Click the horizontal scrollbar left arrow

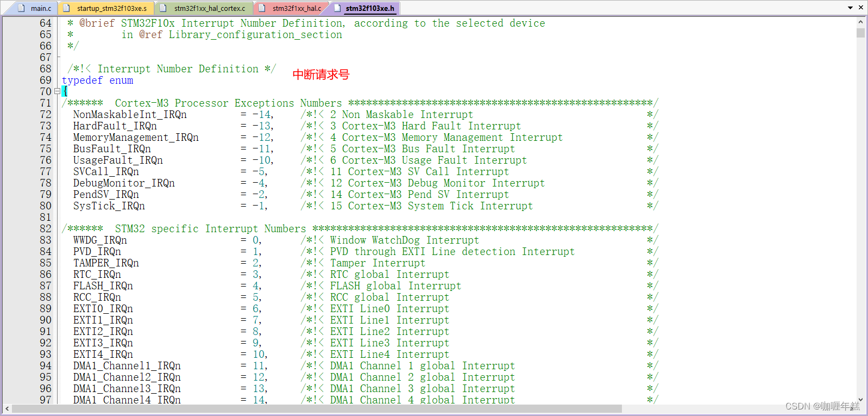point(7,408)
